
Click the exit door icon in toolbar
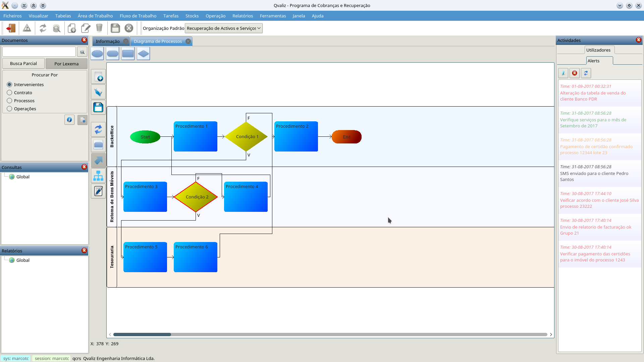(x=11, y=28)
